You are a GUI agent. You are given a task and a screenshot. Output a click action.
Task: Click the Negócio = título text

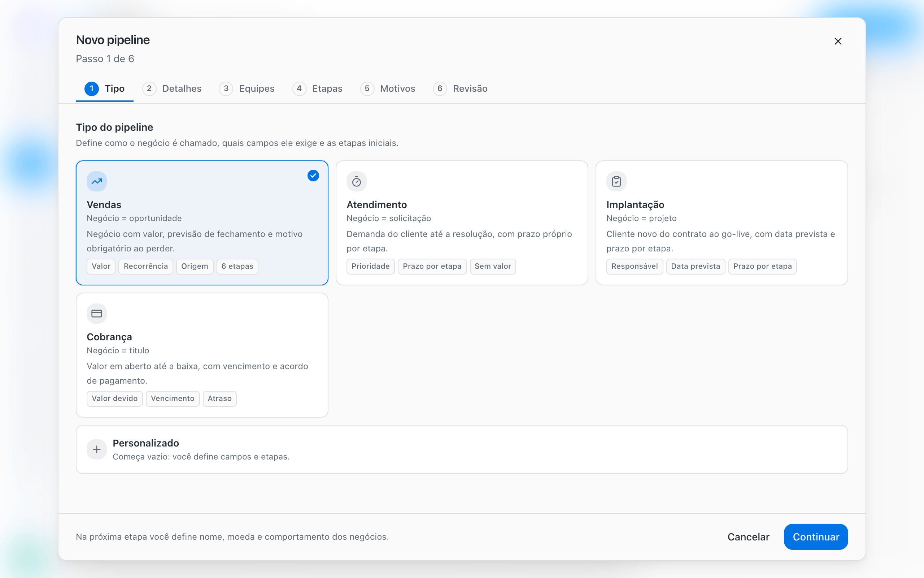[x=118, y=350]
